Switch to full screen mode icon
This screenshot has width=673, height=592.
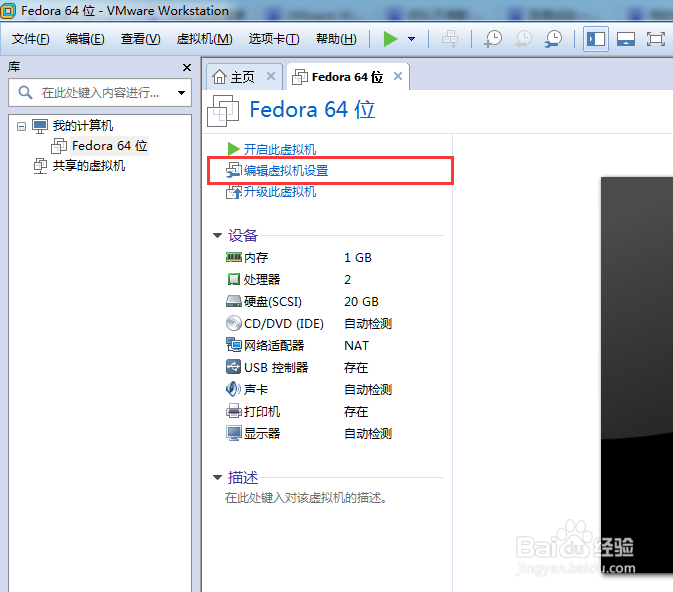(x=655, y=39)
